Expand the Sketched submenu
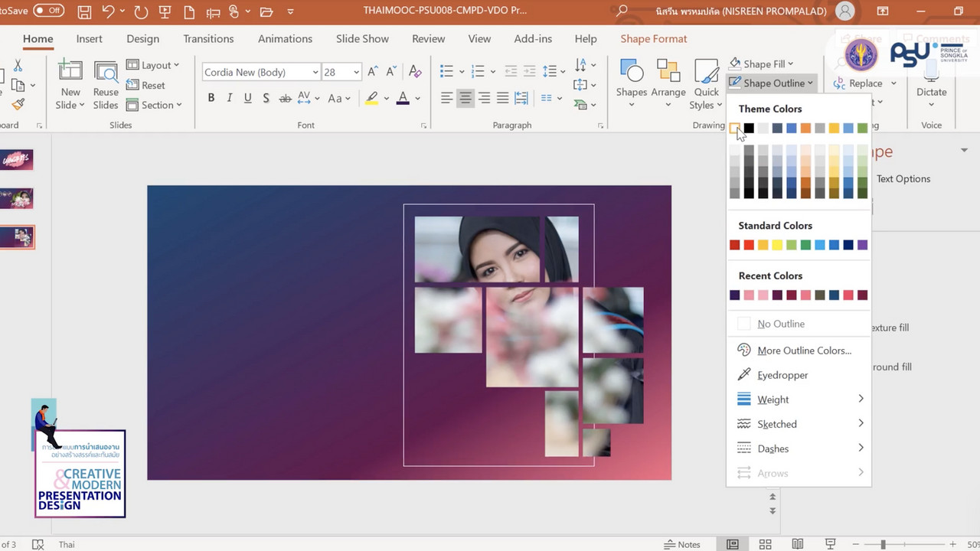 pos(799,424)
